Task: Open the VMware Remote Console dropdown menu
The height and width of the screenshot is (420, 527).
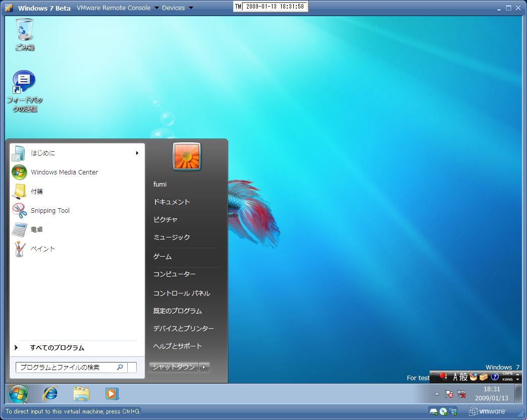Action: point(118,8)
